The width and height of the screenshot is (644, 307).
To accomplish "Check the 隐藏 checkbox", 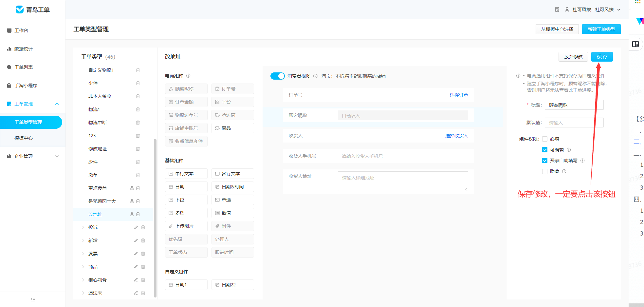I will click(545, 171).
